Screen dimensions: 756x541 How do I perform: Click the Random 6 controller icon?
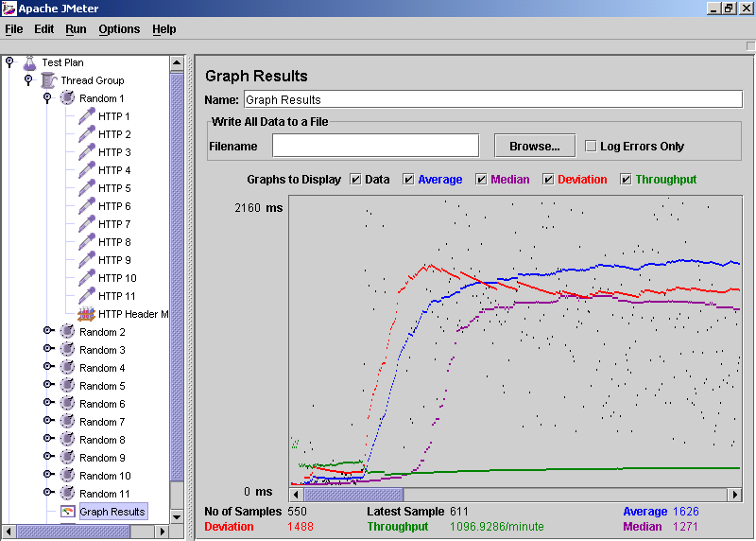pyautogui.click(x=67, y=404)
